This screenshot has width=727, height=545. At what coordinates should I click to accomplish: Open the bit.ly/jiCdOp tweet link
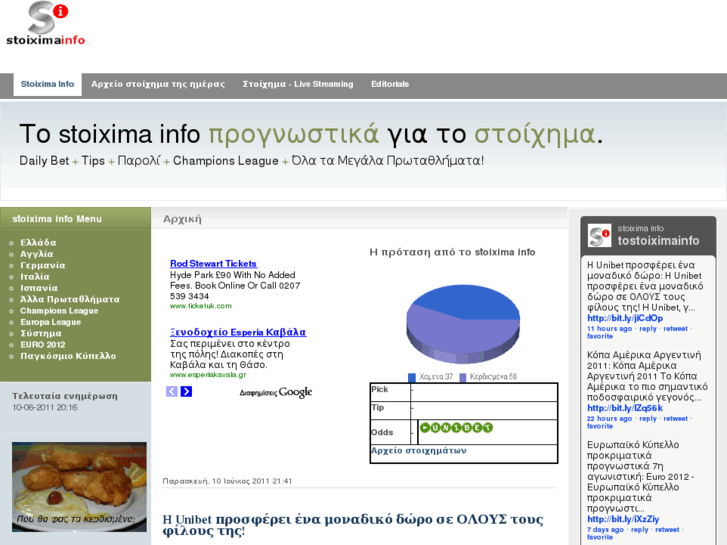(625, 318)
